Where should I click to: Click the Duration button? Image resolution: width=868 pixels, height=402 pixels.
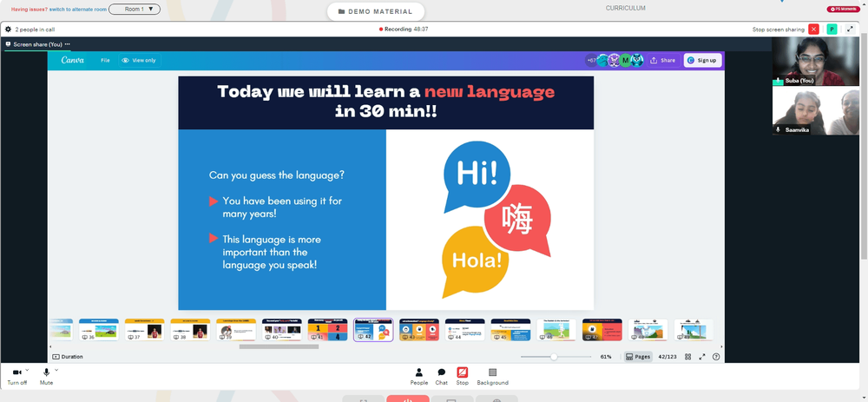[x=68, y=357]
